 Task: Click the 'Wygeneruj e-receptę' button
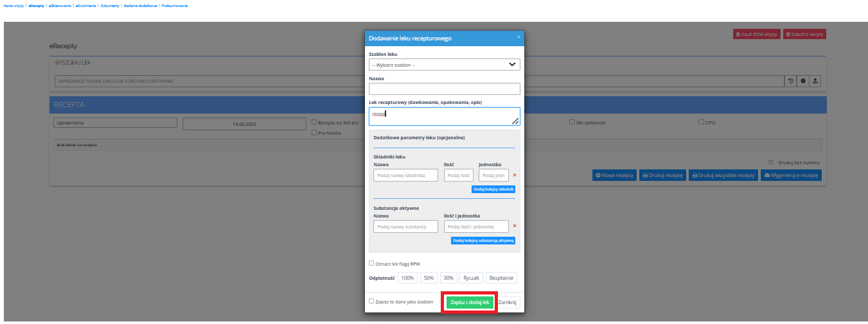[791, 175]
